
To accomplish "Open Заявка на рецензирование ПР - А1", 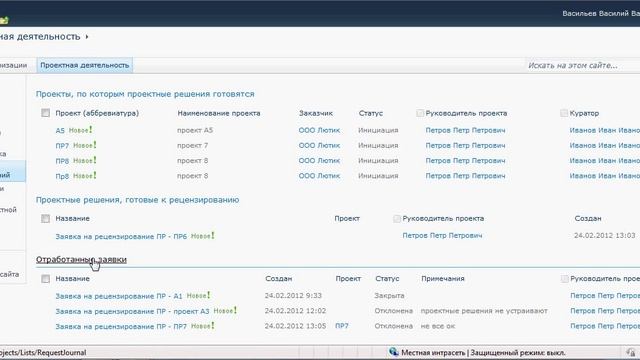I will (x=119, y=296).
